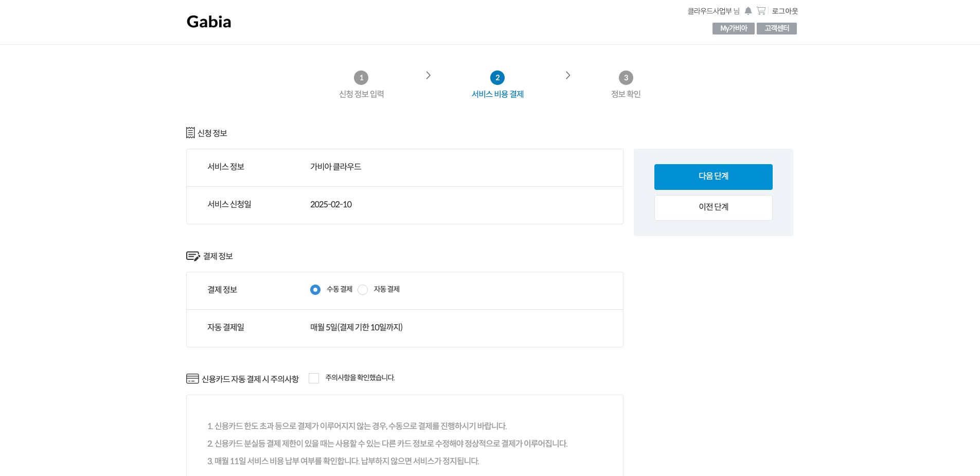Select step 1 신청 정보 입력
Viewport: 980px width, 476px height.
click(361, 85)
